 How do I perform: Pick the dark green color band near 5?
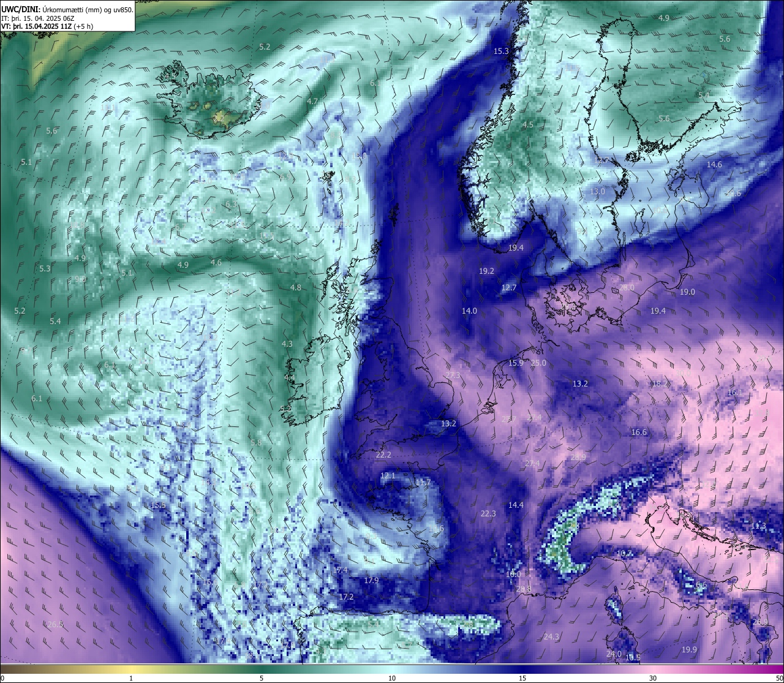pos(262,669)
